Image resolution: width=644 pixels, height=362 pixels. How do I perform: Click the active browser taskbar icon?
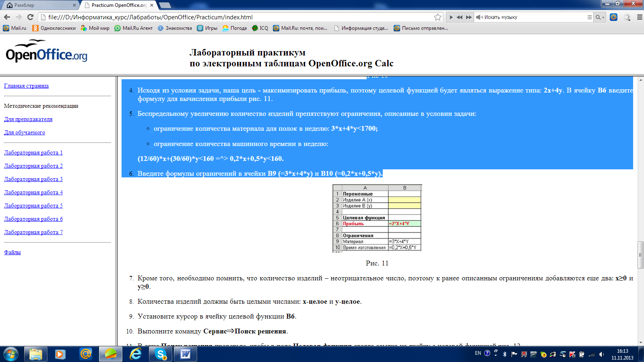(111, 354)
